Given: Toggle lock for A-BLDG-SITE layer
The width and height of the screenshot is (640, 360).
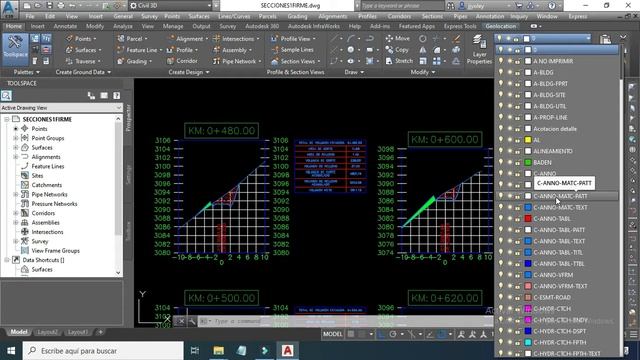Looking at the screenshot, I should (x=517, y=95).
